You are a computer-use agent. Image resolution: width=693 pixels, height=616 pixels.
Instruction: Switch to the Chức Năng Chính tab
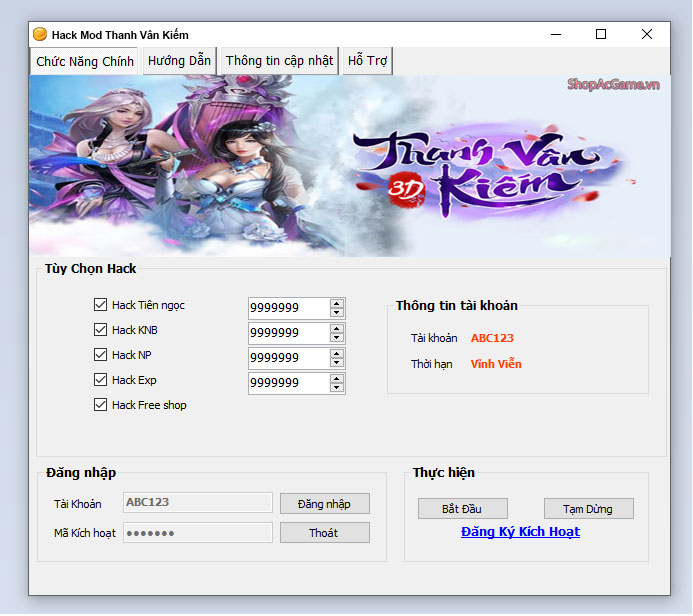85,61
